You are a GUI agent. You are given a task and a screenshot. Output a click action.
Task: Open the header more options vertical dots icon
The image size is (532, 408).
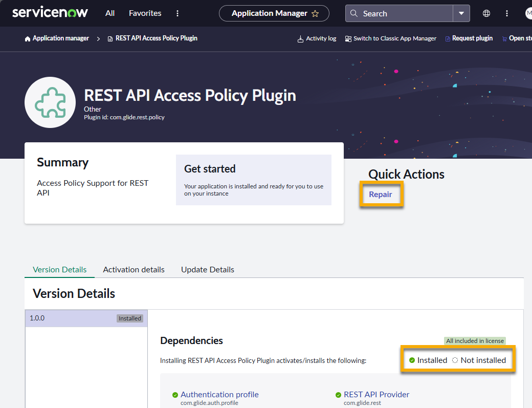[x=506, y=13]
